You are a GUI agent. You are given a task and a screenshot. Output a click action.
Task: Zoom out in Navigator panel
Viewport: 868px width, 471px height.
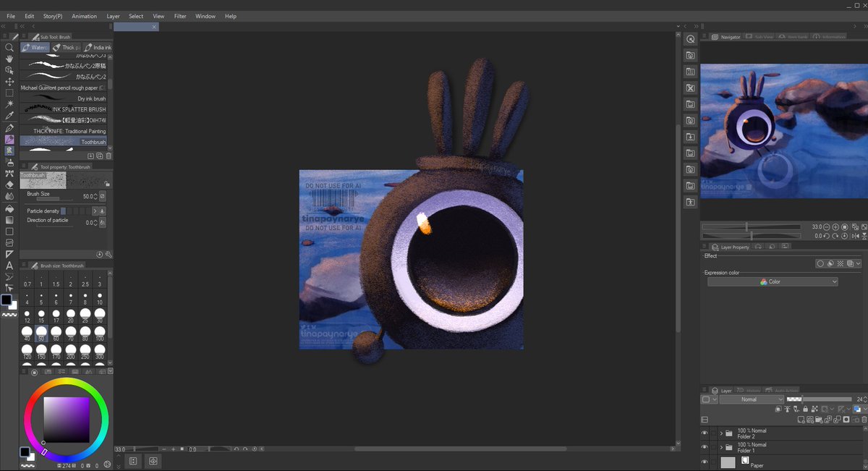click(827, 227)
